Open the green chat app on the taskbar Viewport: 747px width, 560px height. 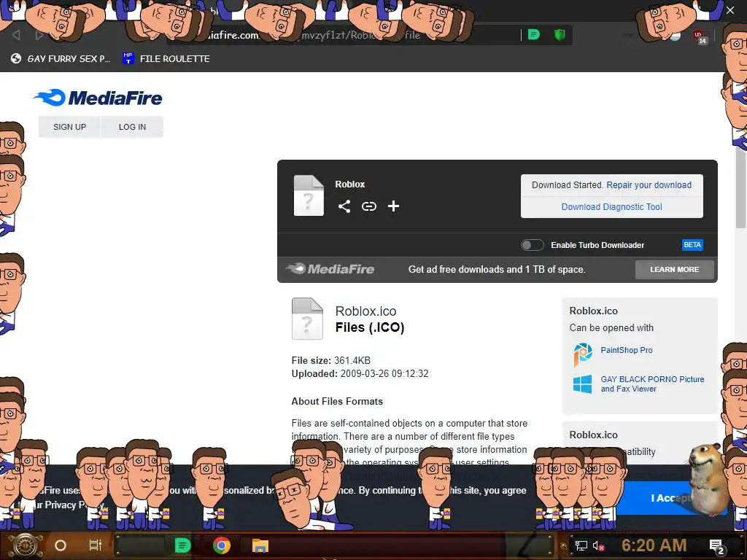[x=182, y=545]
